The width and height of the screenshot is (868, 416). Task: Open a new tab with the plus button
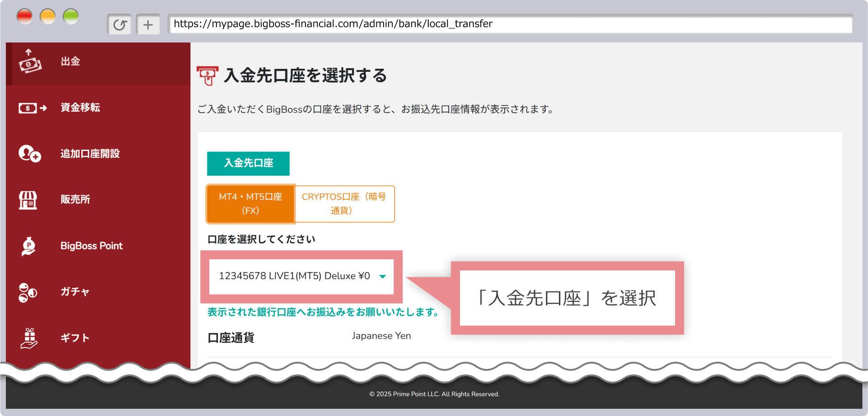point(148,24)
